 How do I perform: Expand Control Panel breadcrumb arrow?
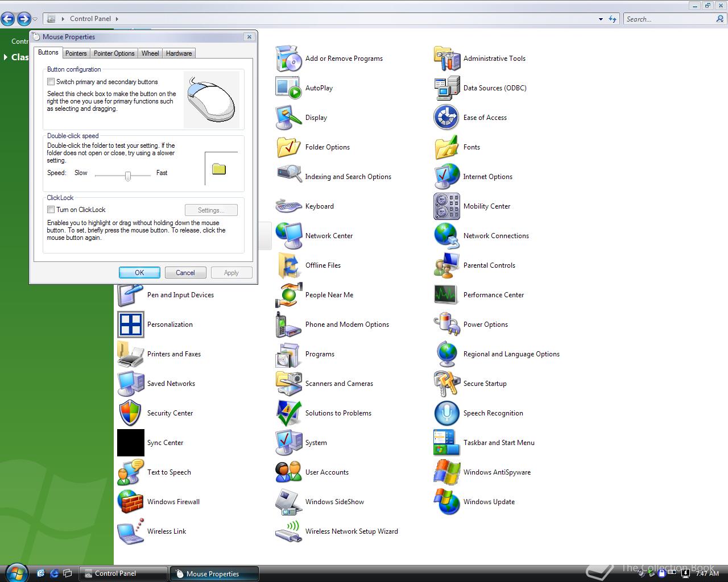(117, 19)
